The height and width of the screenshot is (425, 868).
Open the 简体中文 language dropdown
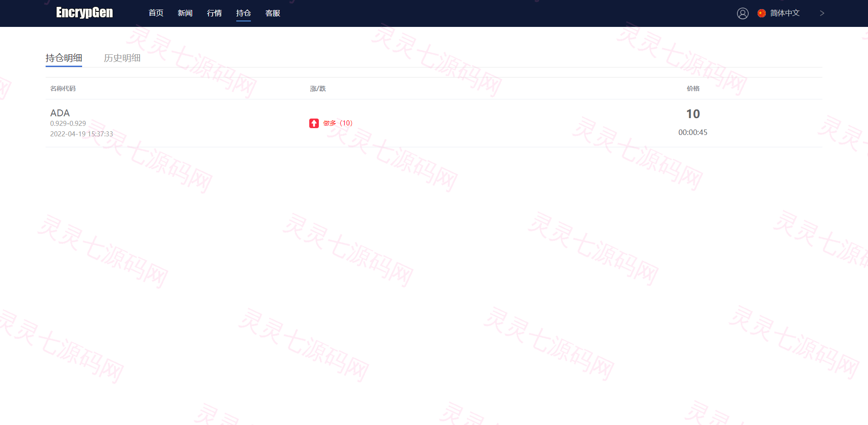click(785, 13)
